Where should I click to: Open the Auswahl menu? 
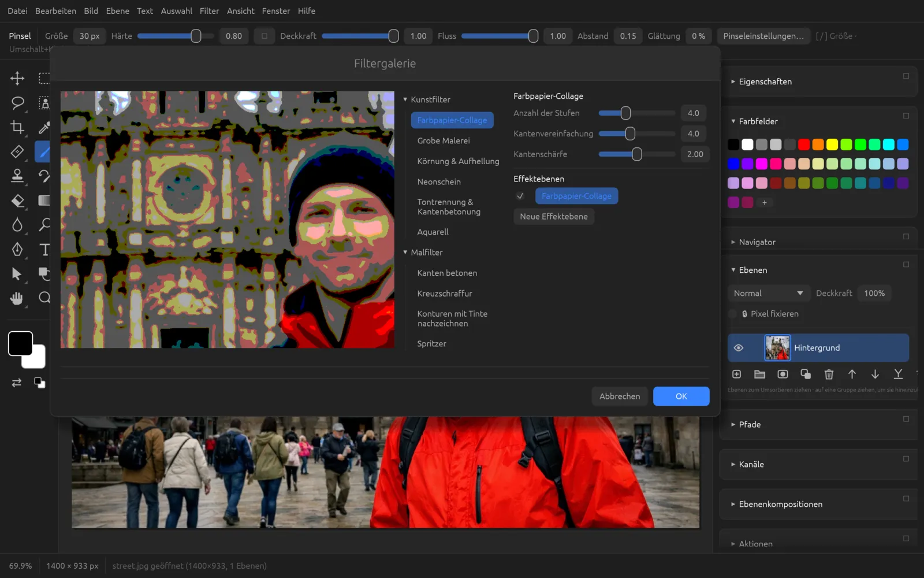[x=176, y=11]
